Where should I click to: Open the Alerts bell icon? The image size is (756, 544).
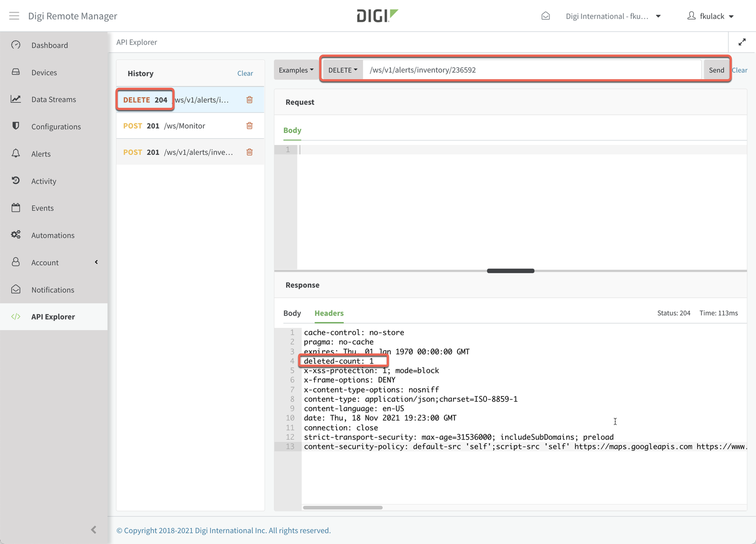pos(16,154)
